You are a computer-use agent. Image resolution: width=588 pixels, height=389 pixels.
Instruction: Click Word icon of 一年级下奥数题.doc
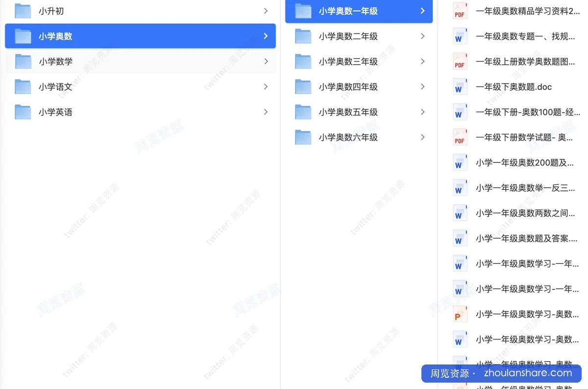pyautogui.click(x=460, y=87)
